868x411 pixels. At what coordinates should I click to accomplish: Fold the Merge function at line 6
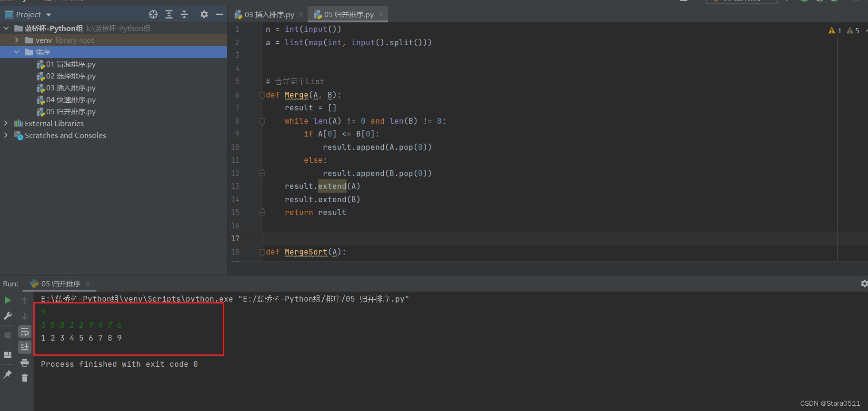point(262,95)
